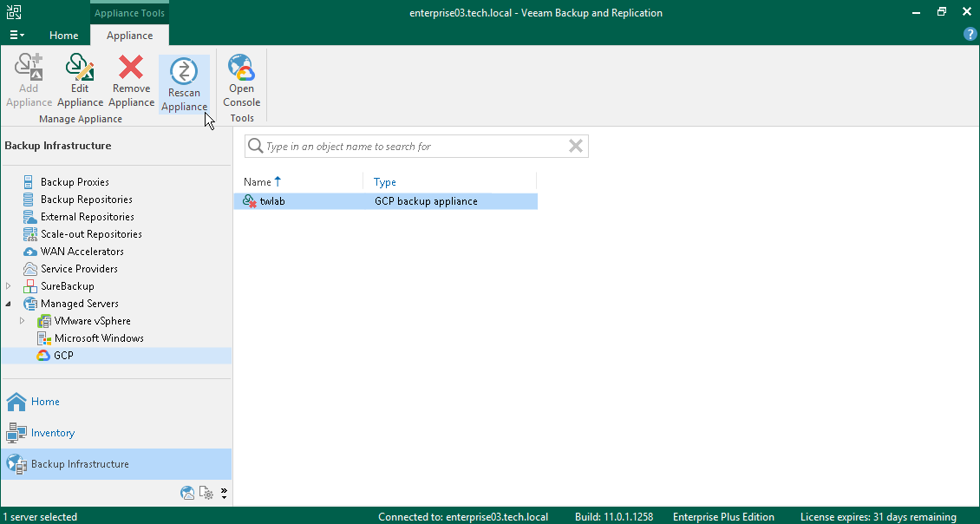
Task: Click the greyed-out Add Appliance button
Action: [x=29, y=82]
